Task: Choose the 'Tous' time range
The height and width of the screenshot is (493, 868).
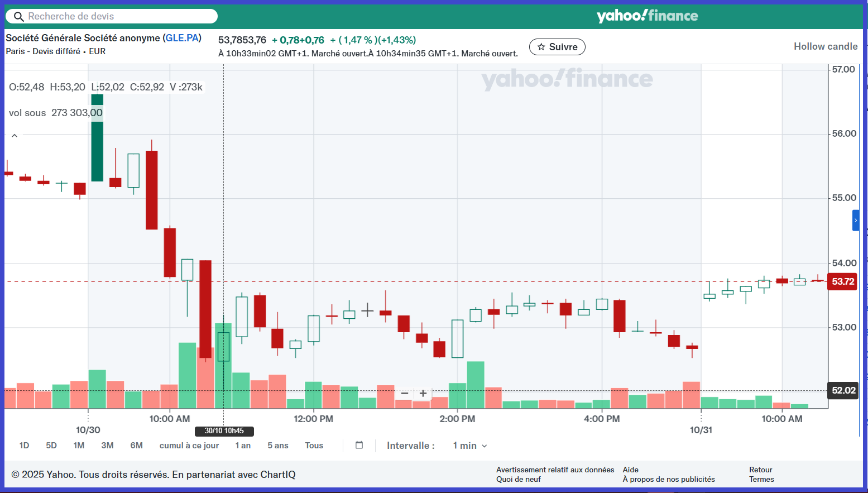Action: coord(314,446)
